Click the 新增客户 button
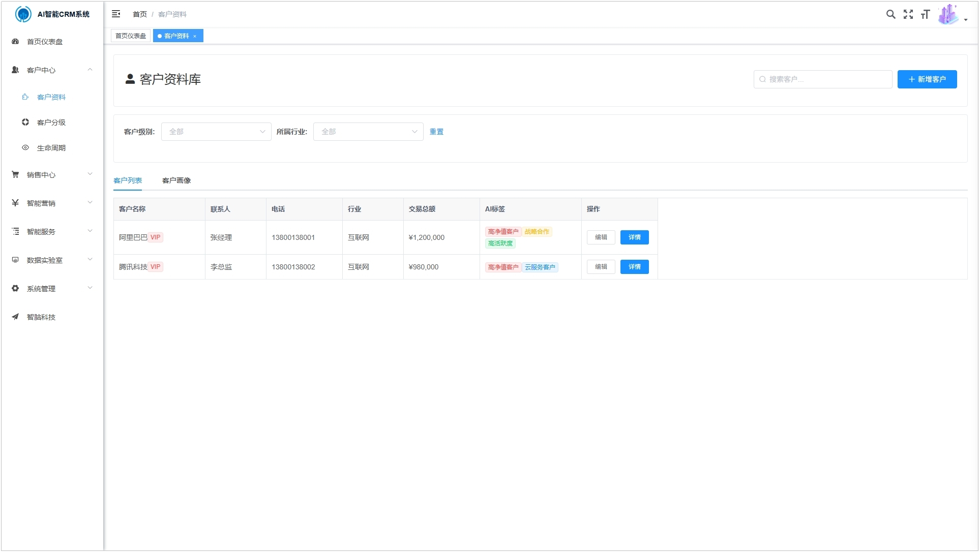The image size is (980, 553). click(x=927, y=79)
